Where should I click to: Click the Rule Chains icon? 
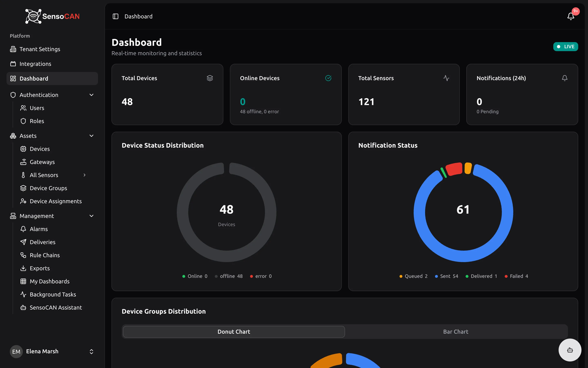click(x=23, y=255)
